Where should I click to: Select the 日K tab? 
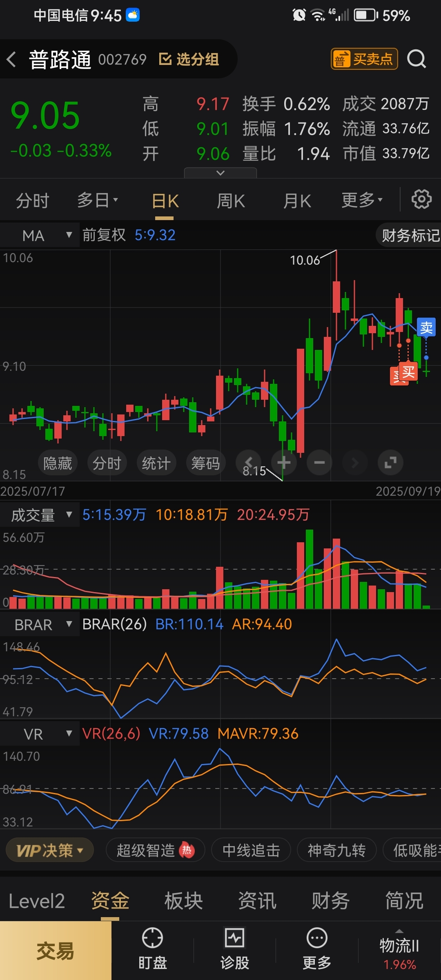pyautogui.click(x=165, y=201)
